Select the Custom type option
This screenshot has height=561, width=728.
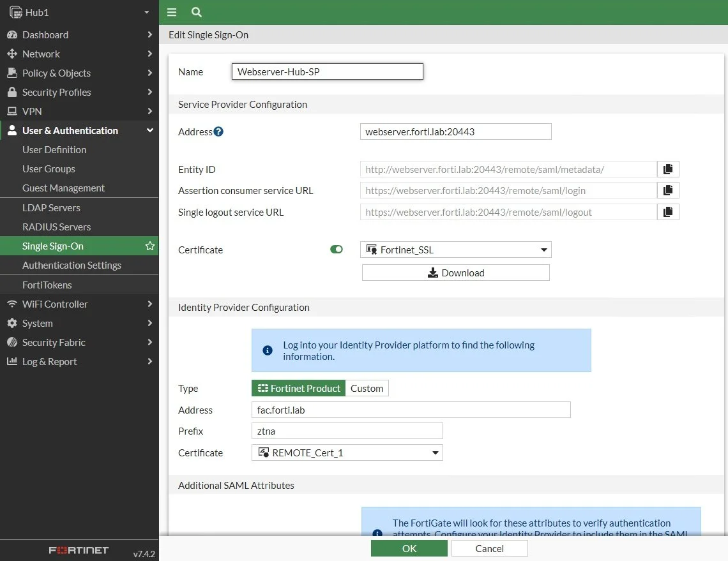point(367,389)
